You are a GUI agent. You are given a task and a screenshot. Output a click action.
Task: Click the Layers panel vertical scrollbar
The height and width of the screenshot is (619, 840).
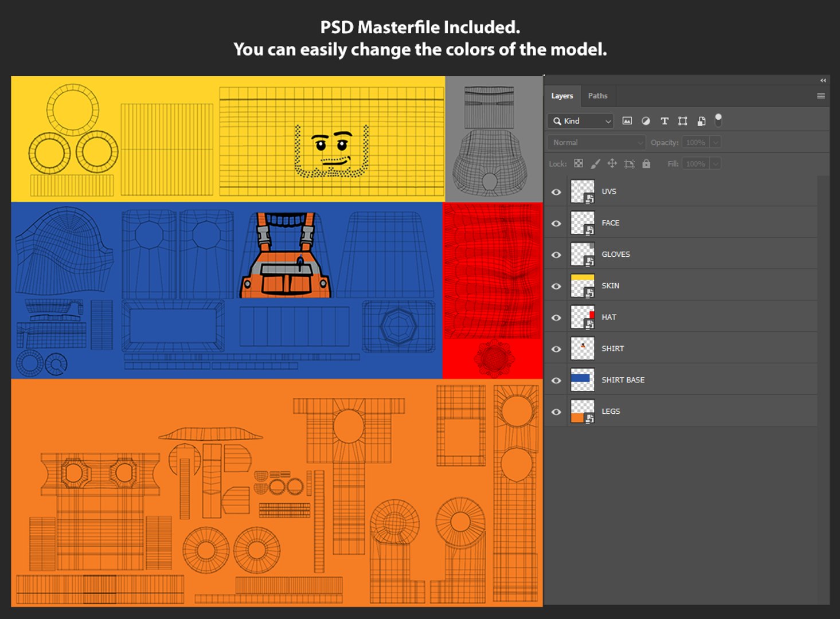pos(823,390)
